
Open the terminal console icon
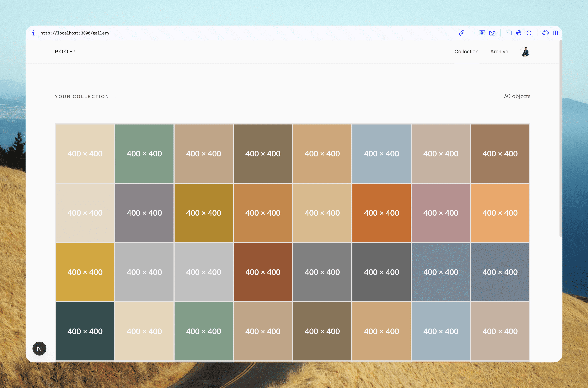pos(508,33)
